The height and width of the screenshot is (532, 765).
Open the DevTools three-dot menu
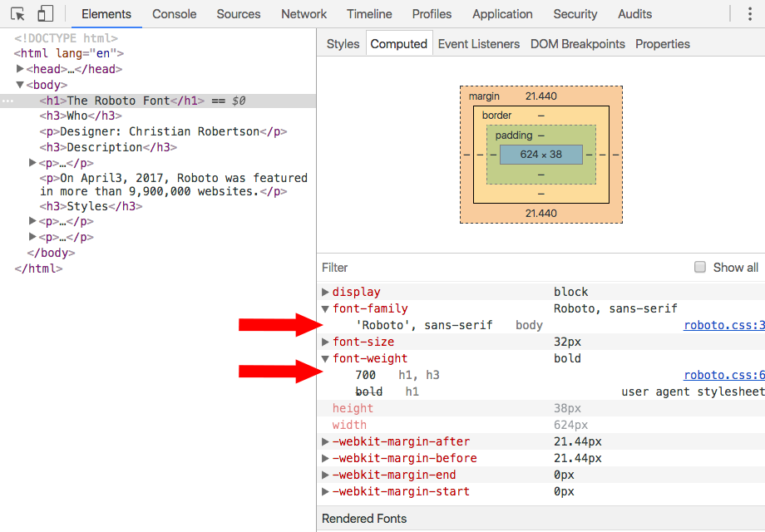coord(750,14)
